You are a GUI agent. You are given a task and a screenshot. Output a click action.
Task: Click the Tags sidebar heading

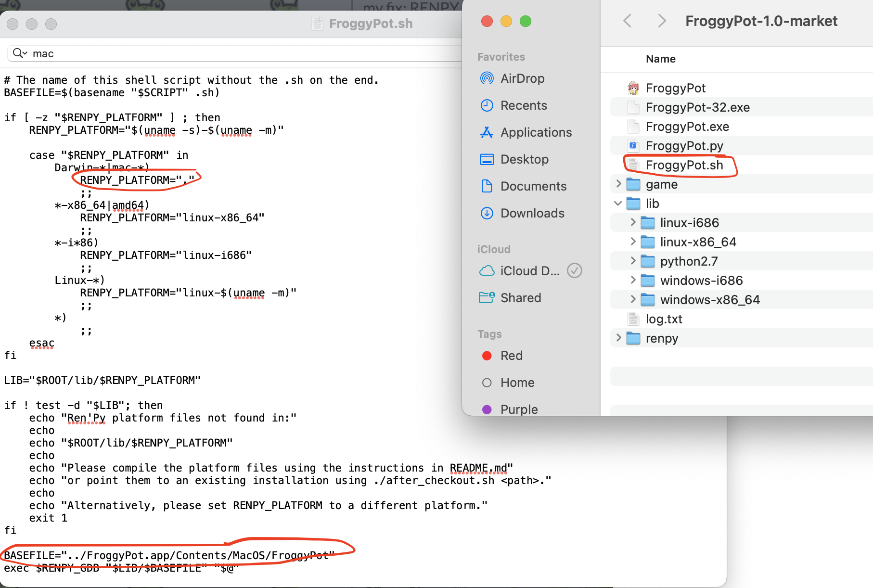[x=489, y=334]
